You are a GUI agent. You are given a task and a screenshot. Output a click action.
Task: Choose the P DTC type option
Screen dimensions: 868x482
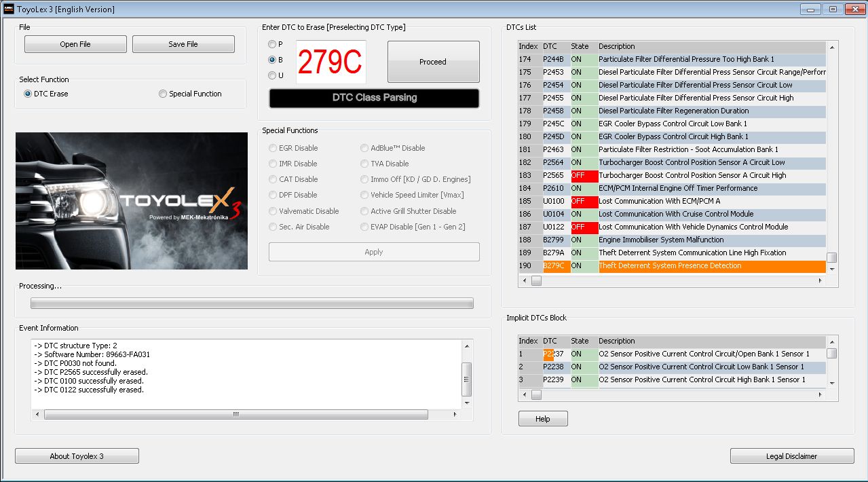coord(272,44)
